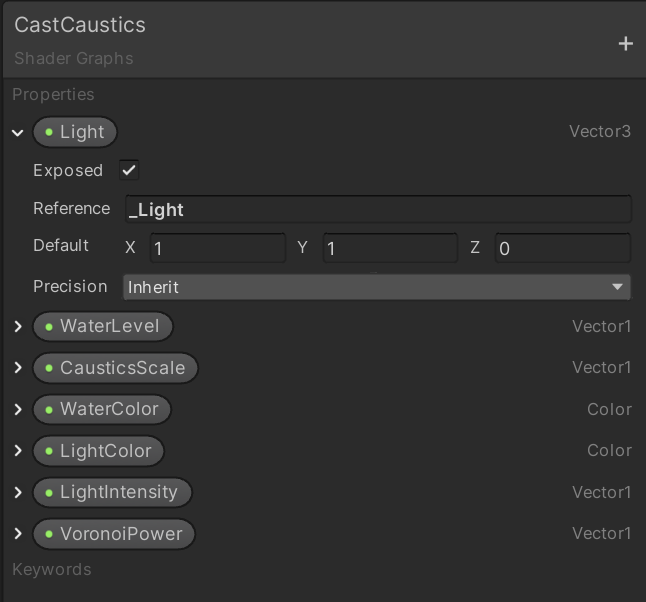
Task: Select the WaterLevel property pill
Action: [102, 326]
